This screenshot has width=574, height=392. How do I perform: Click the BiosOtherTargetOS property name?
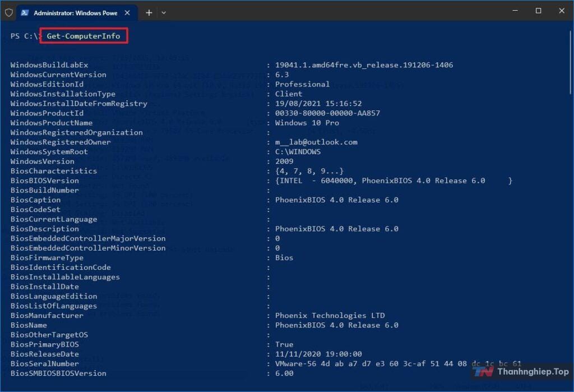pos(49,335)
